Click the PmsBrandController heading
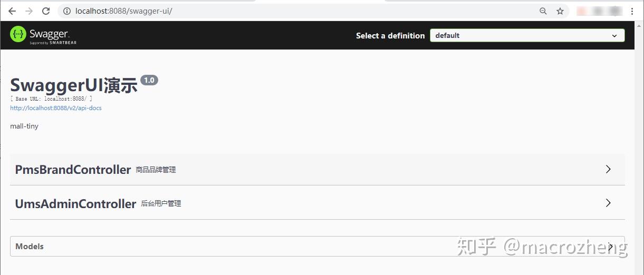 73,170
